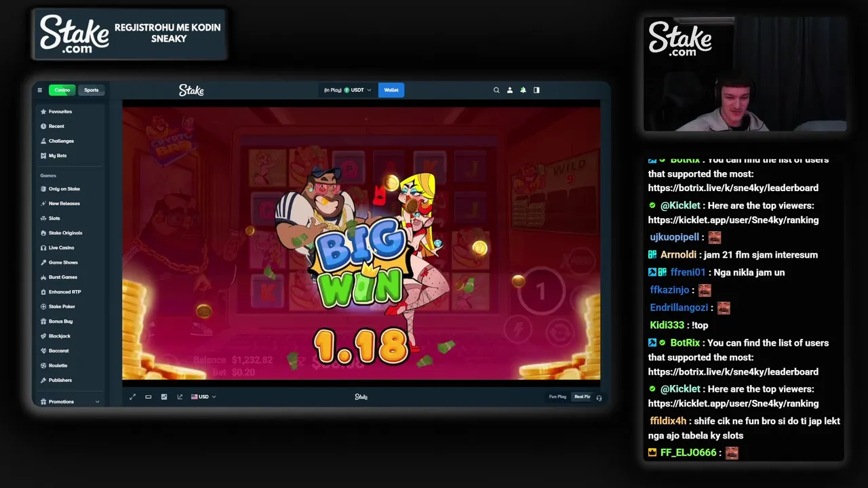Select Enhanced RTP category
The width and height of the screenshot is (868, 488).
point(64,292)
